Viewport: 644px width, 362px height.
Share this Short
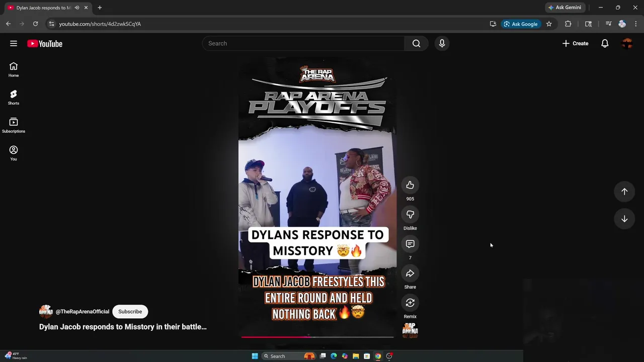(410, 274)
